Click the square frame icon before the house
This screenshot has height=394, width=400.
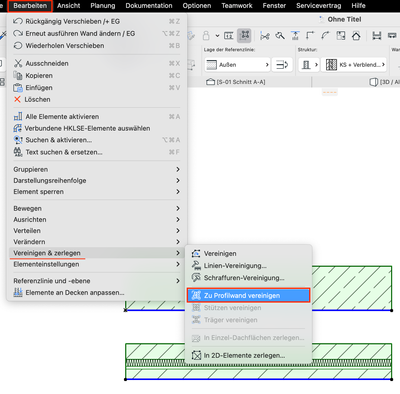pos(341,36)
